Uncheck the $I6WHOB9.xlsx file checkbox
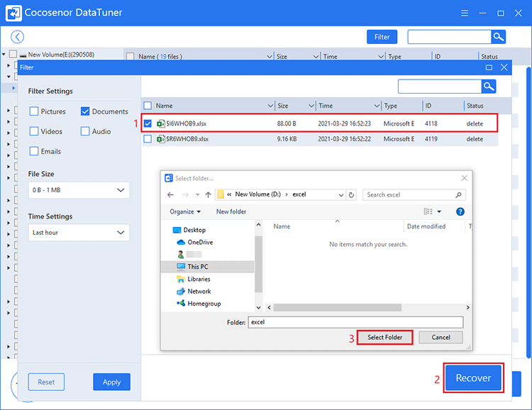This screenshot has height=410, width=532. pyautogui.click(x=148, y=123)
